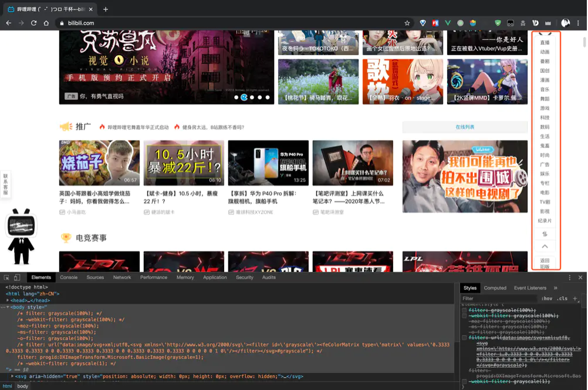Open the 10.5小时暴减22斤 video thumbnail
Screen dimensions: 588x390
184,163
